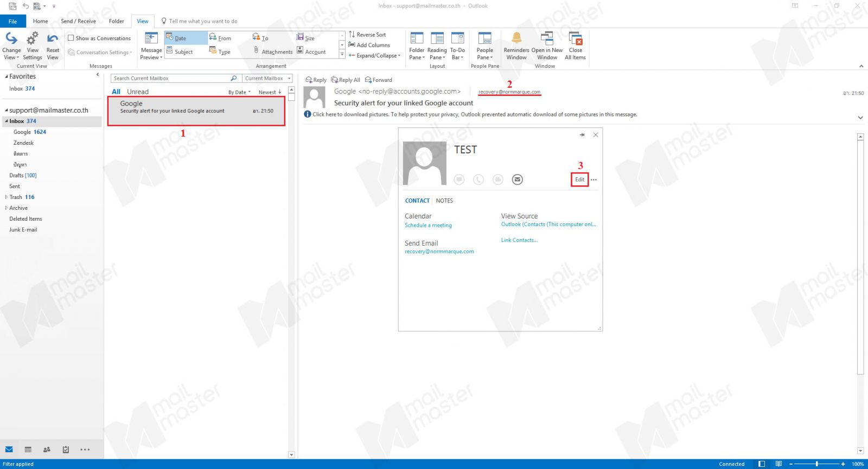This screenshot has height=469, width=868.
Task: Open the Home ribbon tab
Action: pyautogui.click(x=40, y=21)
